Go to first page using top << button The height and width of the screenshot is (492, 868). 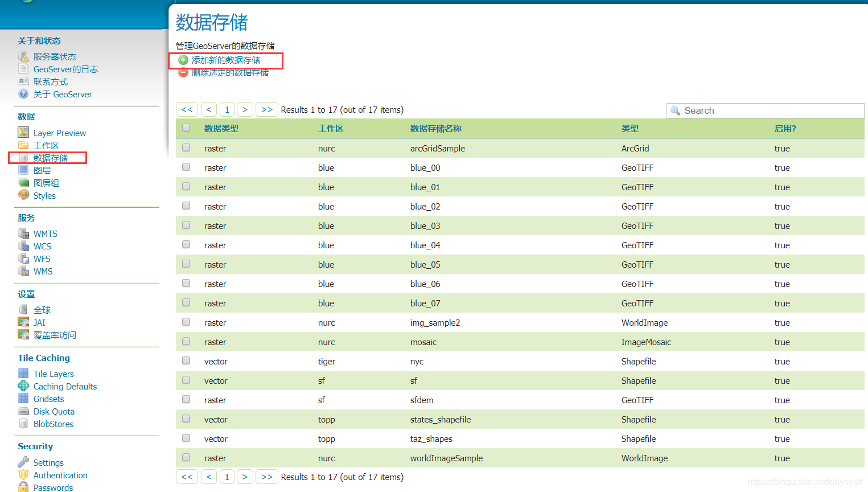coord(187,109)
